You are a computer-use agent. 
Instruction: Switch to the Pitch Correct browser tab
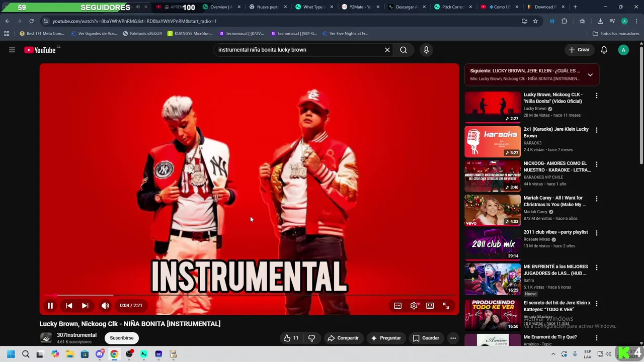[453, 7]
